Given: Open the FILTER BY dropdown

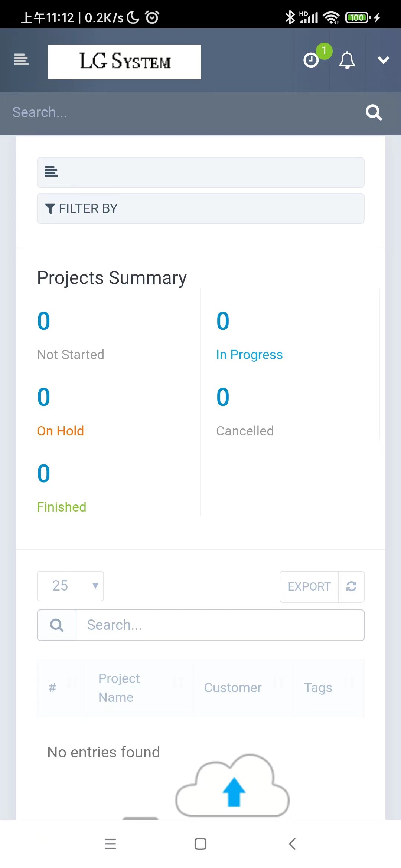Looking at the screenshot, I should 200,208.
